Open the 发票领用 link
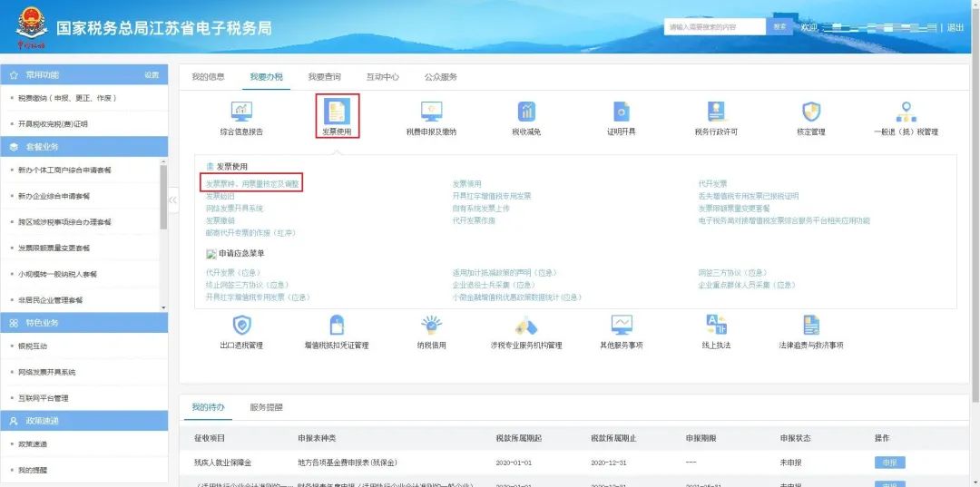 point(467,184)
